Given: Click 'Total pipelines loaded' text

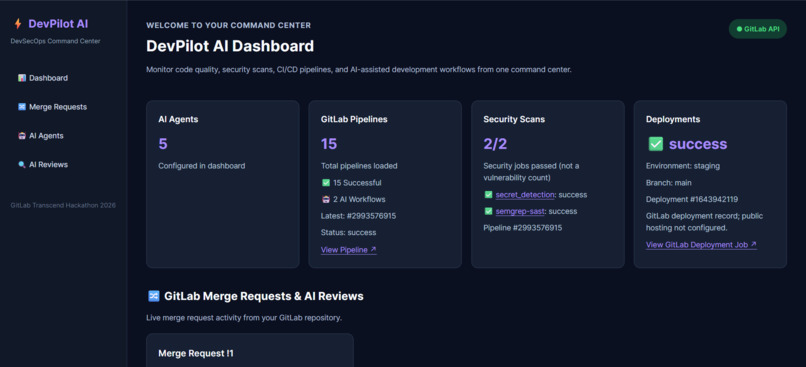Looking at the screenshot, I should pyautogui.click(x=359, y=166).
